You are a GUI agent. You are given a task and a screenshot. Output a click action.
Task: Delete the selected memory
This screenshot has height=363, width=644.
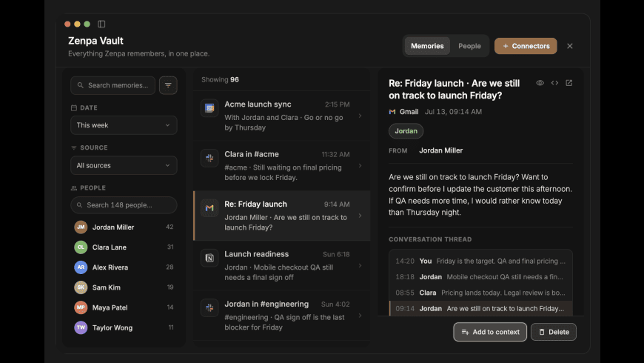point(553,332)
